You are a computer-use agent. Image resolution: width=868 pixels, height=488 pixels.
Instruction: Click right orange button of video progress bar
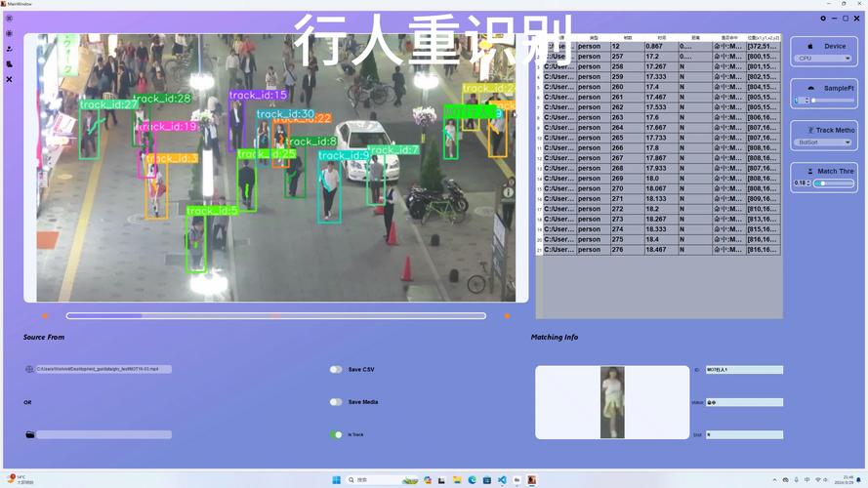click(507, 316)
